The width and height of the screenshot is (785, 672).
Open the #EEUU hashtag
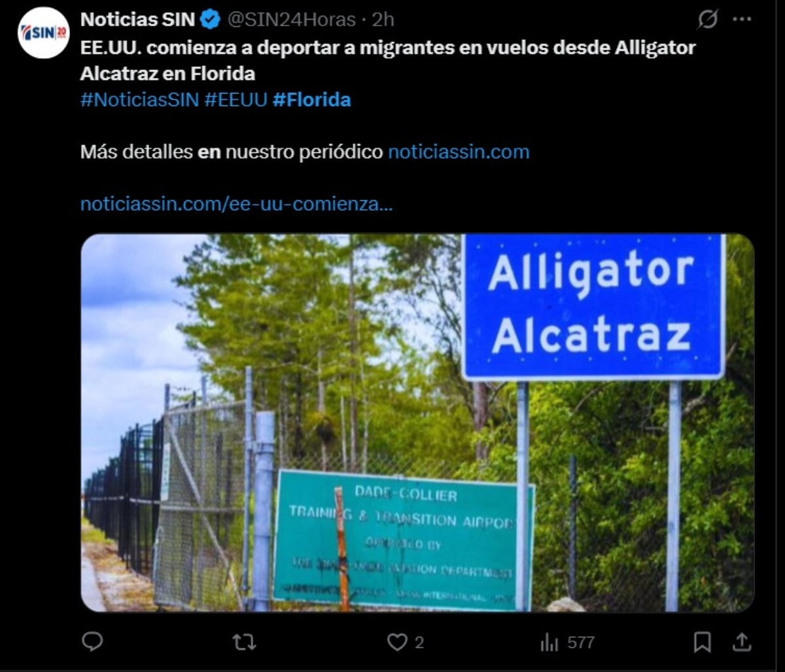click(x=235, y=100)
